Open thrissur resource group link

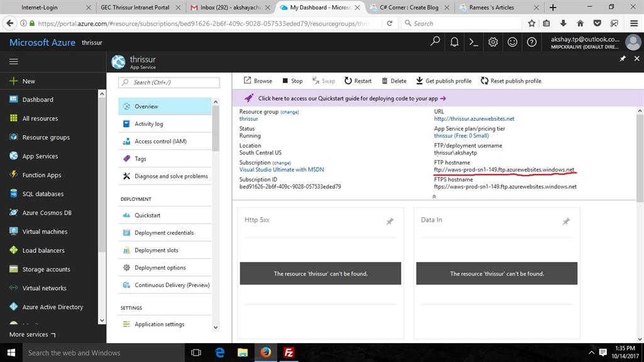[248, 118]
